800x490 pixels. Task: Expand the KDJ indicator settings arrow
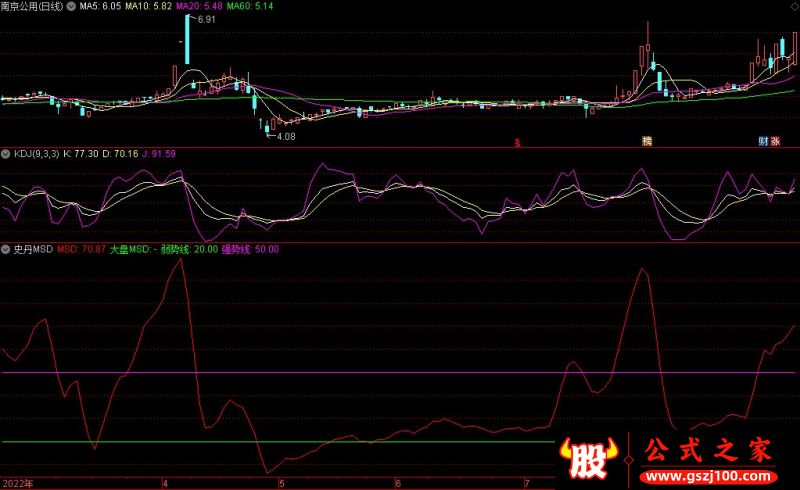6,154
